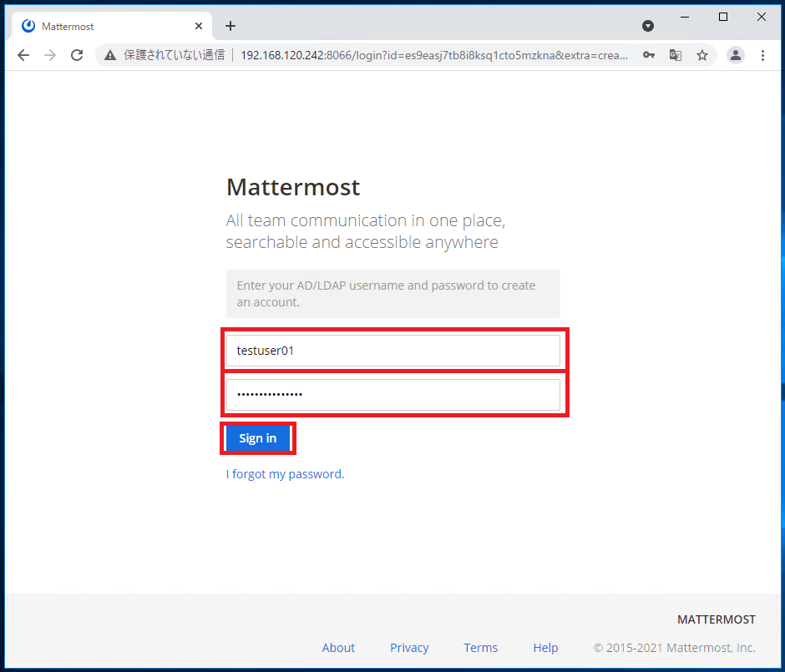Click the password input field
Image resolution: width=785 pixels, height=672 pixels.
coord(393,395)
